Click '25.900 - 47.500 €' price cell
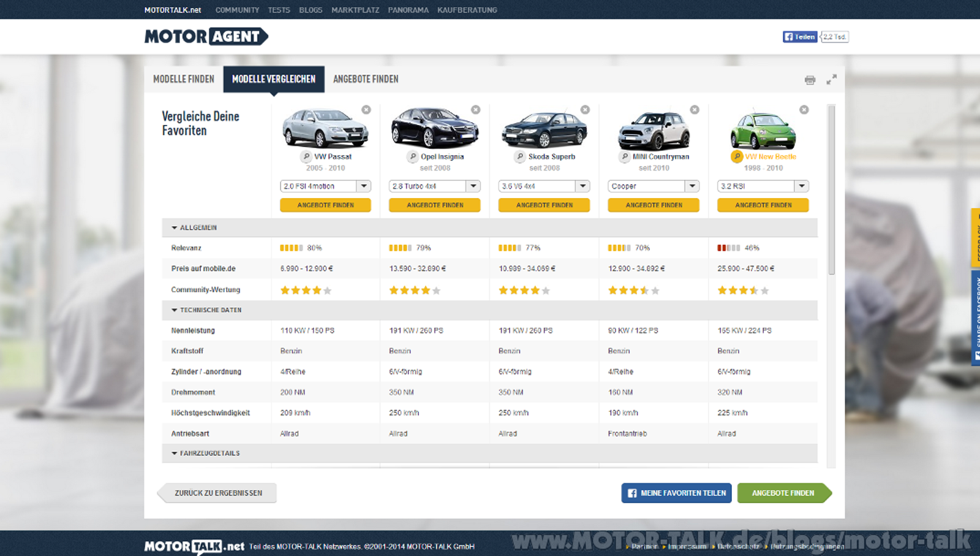The width and height of the screenshot is (980, 556). pos(746,268)
